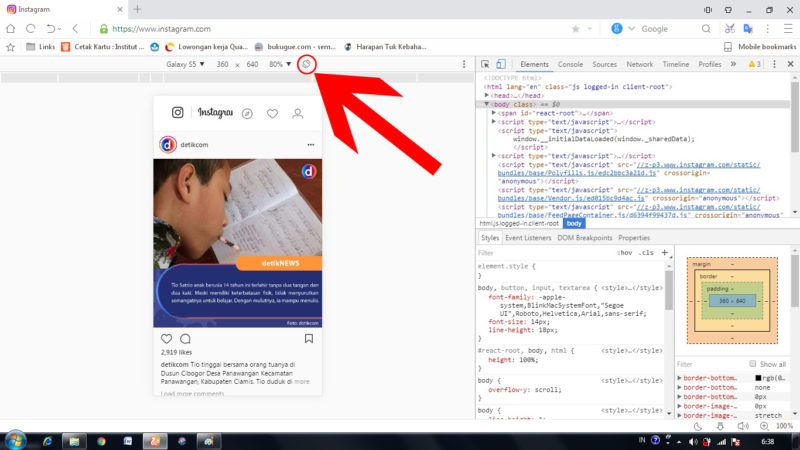Click the 360 × 640 content box in box model
Viewport: 800px width, 450px height.
[732, 301]
